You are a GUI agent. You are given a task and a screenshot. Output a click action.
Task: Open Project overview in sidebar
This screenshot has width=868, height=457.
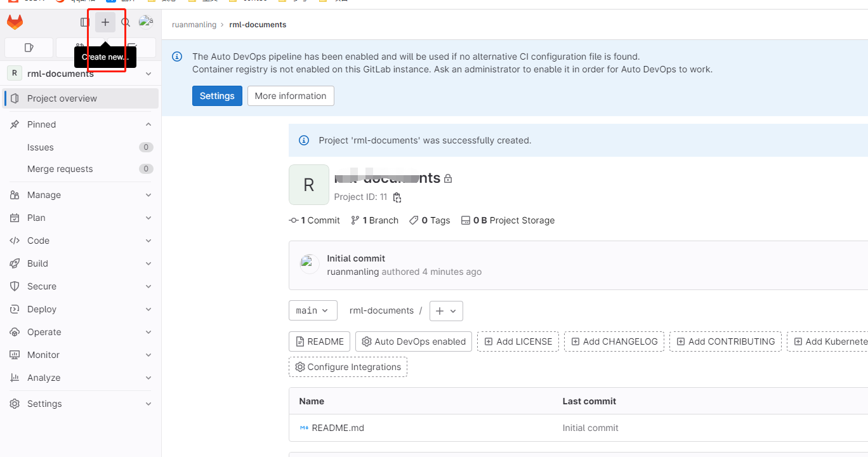[x=81, y=98]
